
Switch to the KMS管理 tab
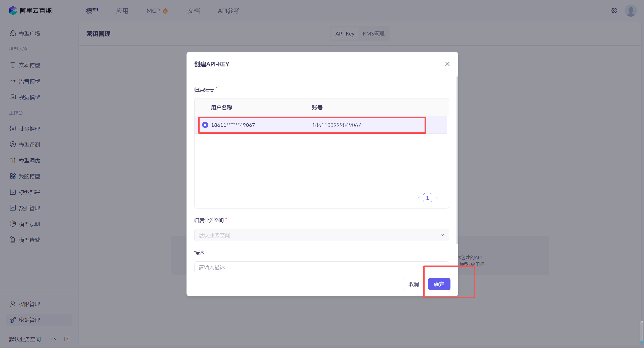373,33
